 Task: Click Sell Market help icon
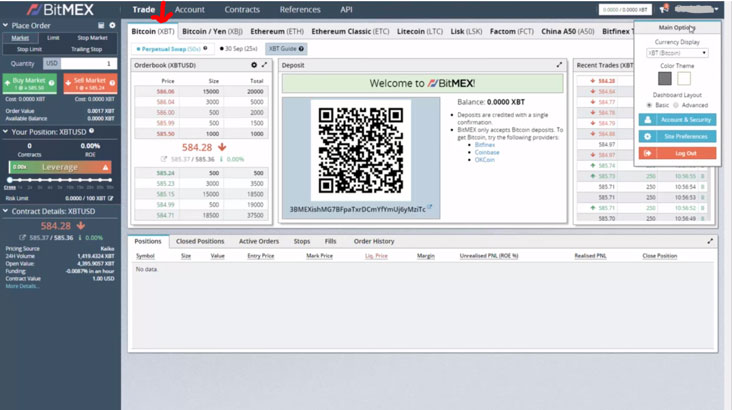coord(112,83)
